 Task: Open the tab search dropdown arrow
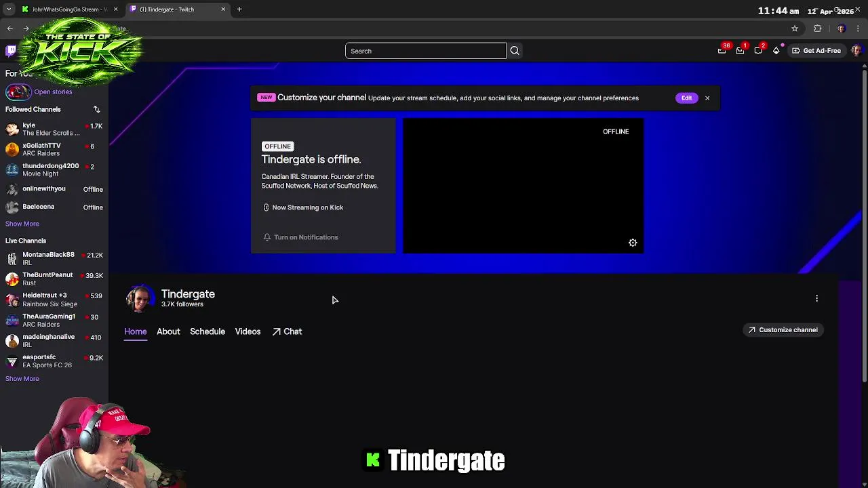(x=8, y=9)
